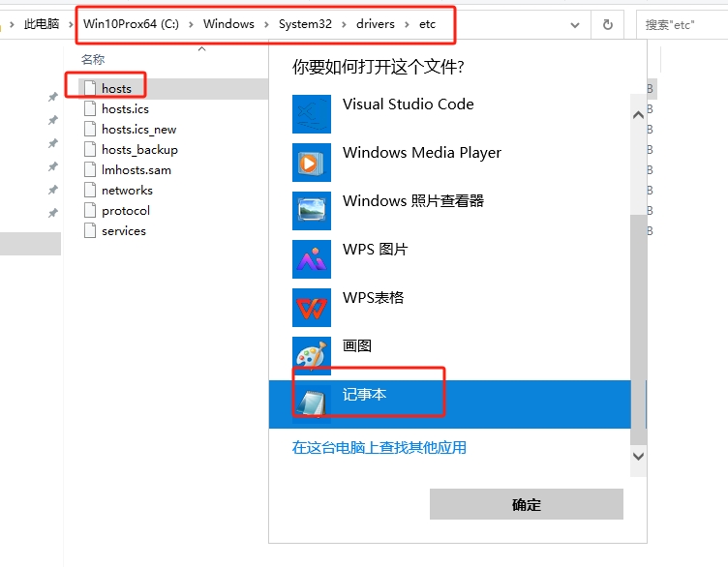Select the networks file name
728x567 pixels.
pyautogui.click(x=127, y=191)
